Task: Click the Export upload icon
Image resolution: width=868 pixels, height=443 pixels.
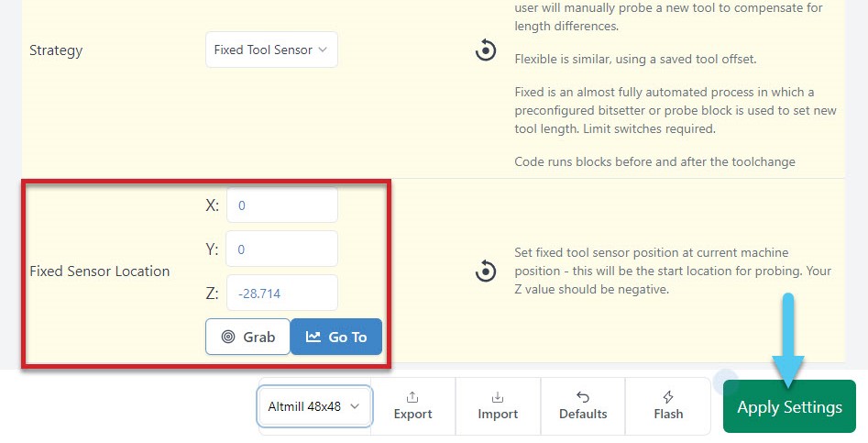Action: pos(412,396)
